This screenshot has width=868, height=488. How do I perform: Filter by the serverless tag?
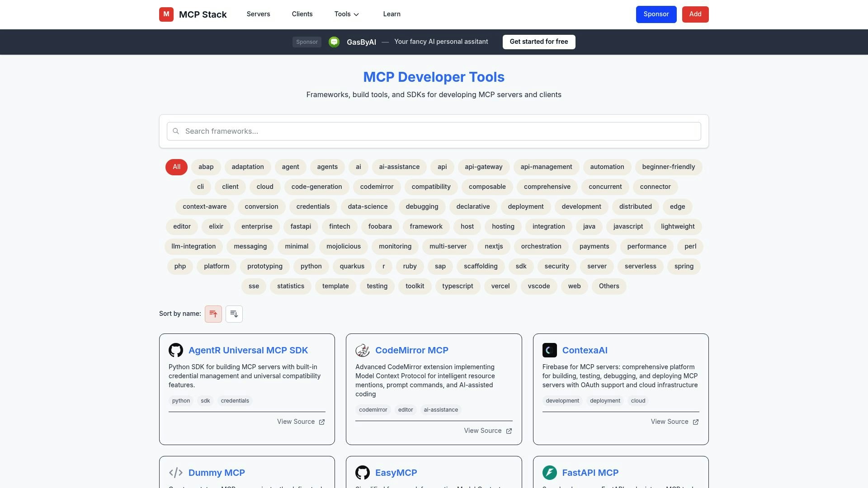641,267
